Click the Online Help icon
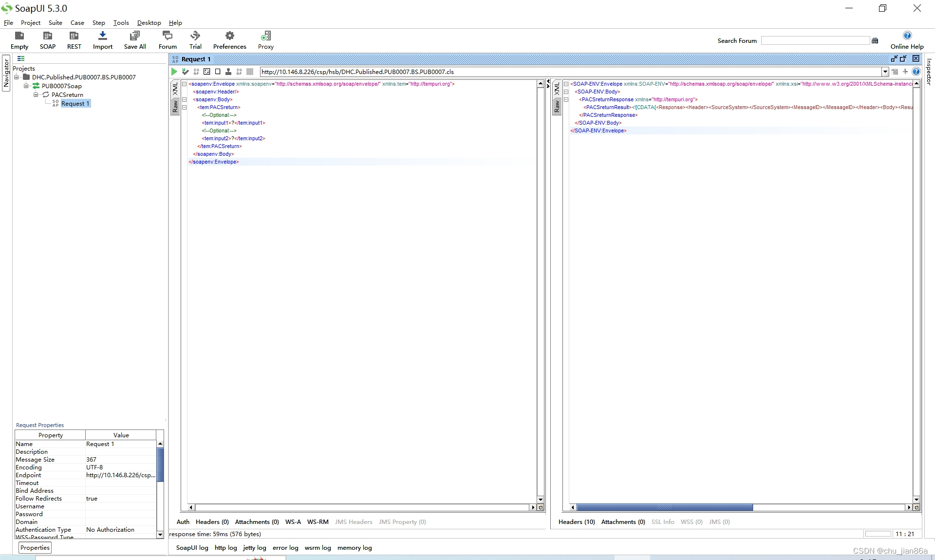 (907, 36)
